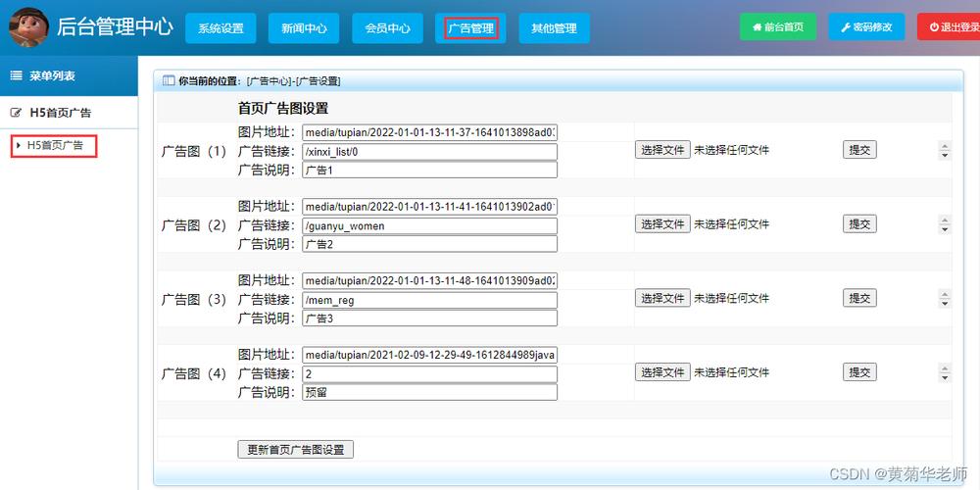980x490 pixels.
Task: Click the 广告说明 field containing 预留
Action: (429, 392)
